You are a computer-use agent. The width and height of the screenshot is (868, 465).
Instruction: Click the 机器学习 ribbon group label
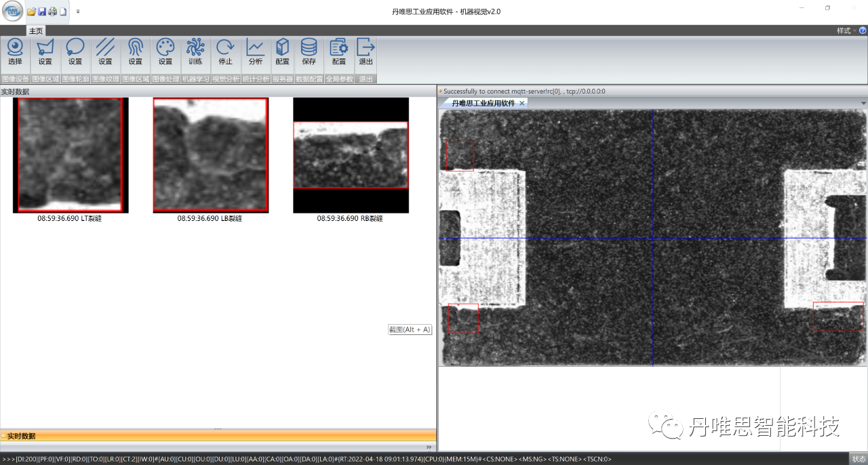click(x=195, y=79)
